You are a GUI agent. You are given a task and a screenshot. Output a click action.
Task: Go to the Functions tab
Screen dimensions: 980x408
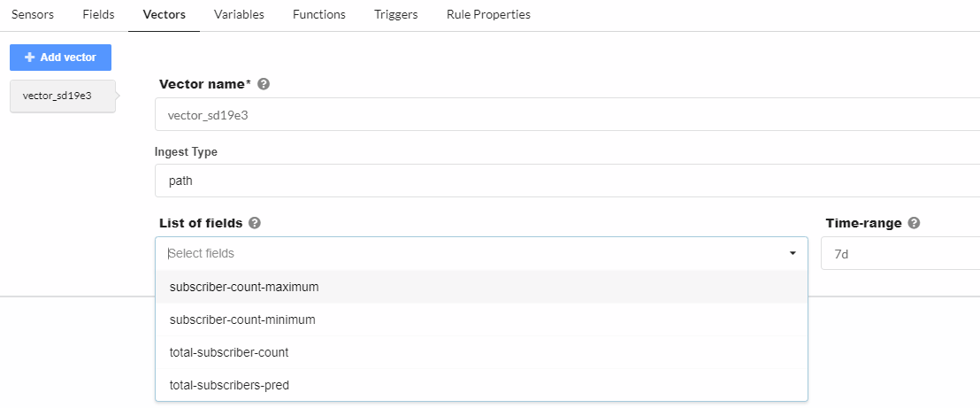[319, 15]
